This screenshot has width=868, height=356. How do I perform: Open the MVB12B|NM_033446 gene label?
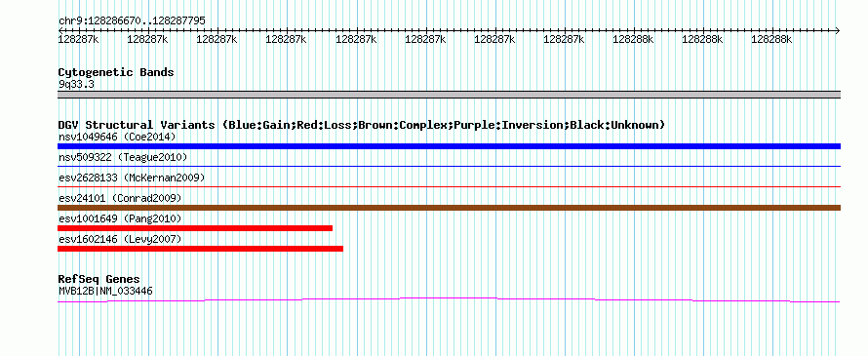coord(105,292)
